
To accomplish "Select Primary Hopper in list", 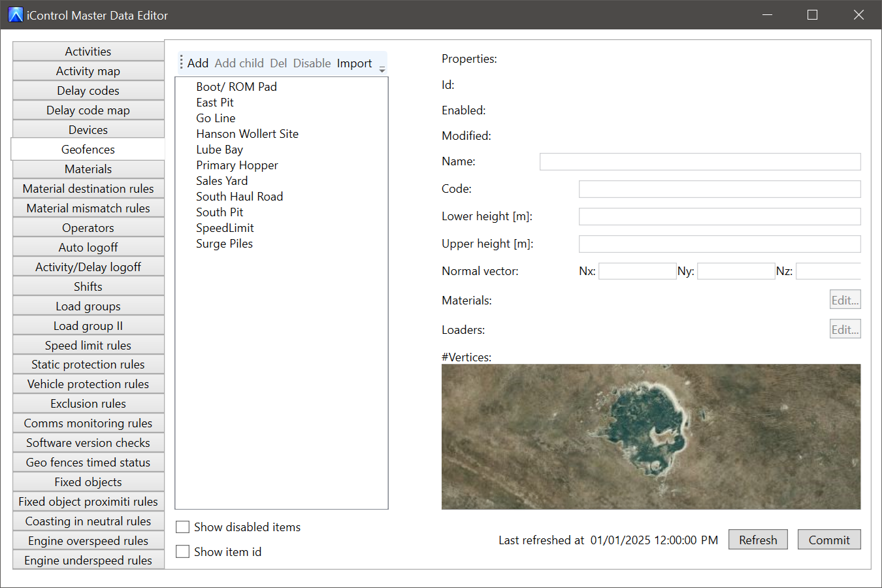I will click(237, 165).
